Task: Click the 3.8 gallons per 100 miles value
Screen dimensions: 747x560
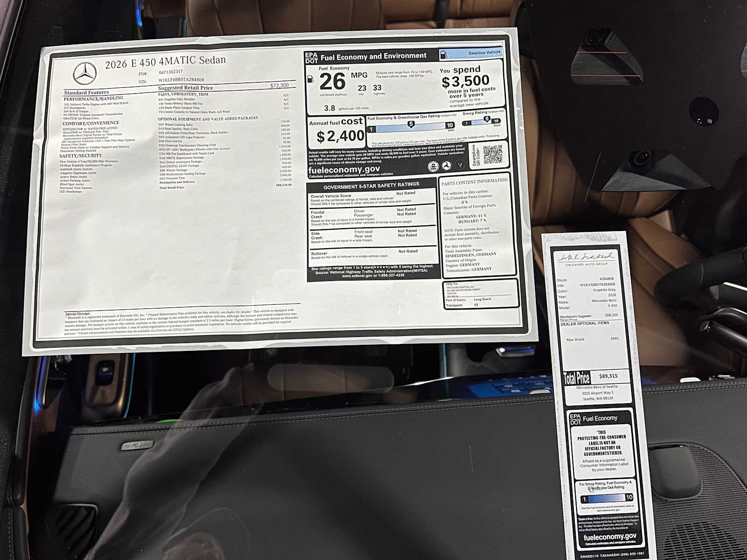Action: [330, 108]
